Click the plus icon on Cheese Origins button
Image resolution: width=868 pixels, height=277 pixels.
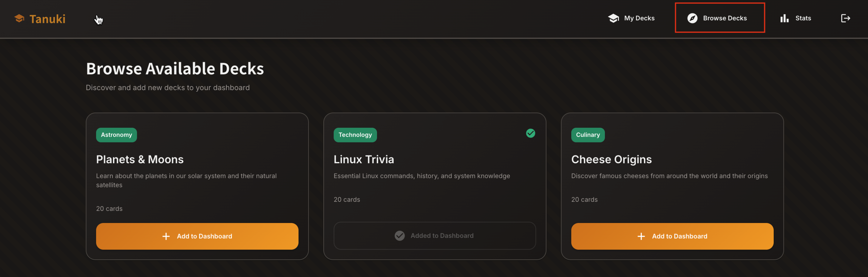click(641, 236)
